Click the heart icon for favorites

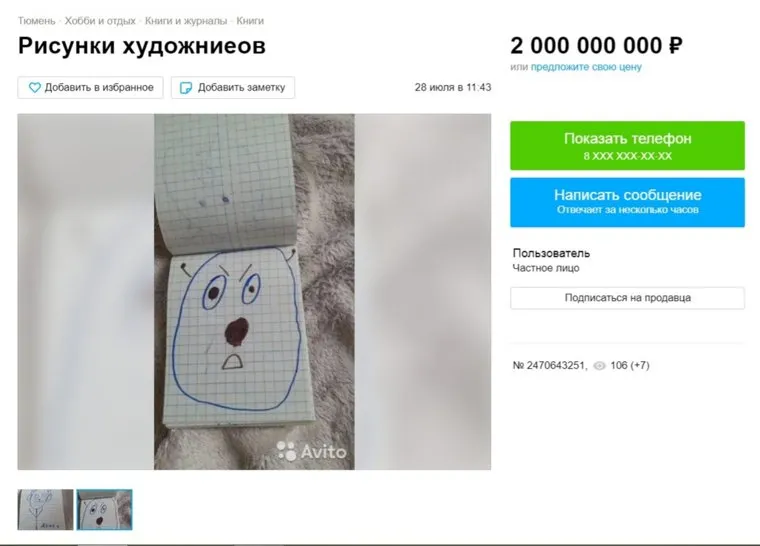pyautogui.click(x=34, y=88)
